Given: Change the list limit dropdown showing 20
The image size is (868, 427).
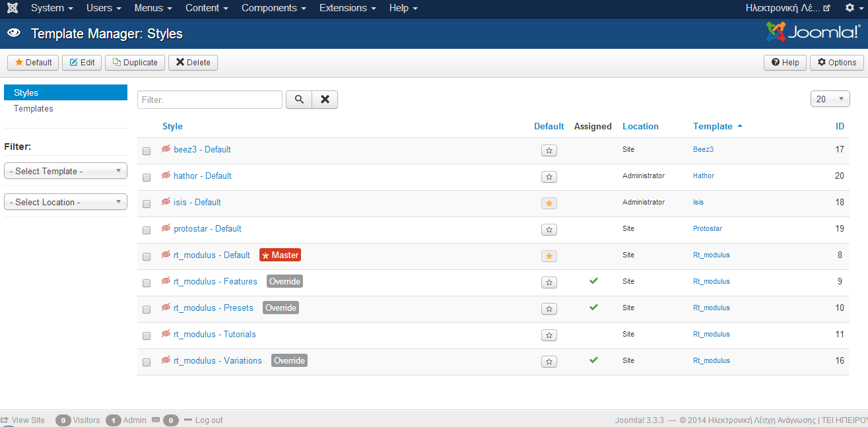Looking at the screenshot, I should point(830,99).
